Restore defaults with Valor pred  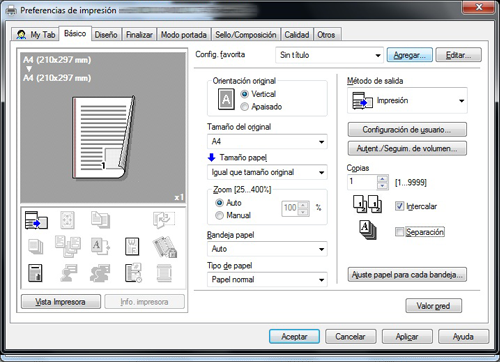433,306
